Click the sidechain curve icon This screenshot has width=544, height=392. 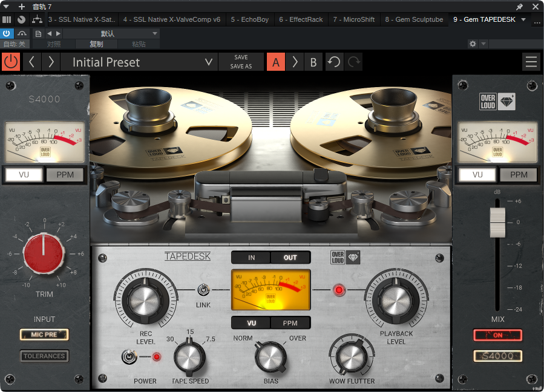pyautogui.click(x=22, y=33)
